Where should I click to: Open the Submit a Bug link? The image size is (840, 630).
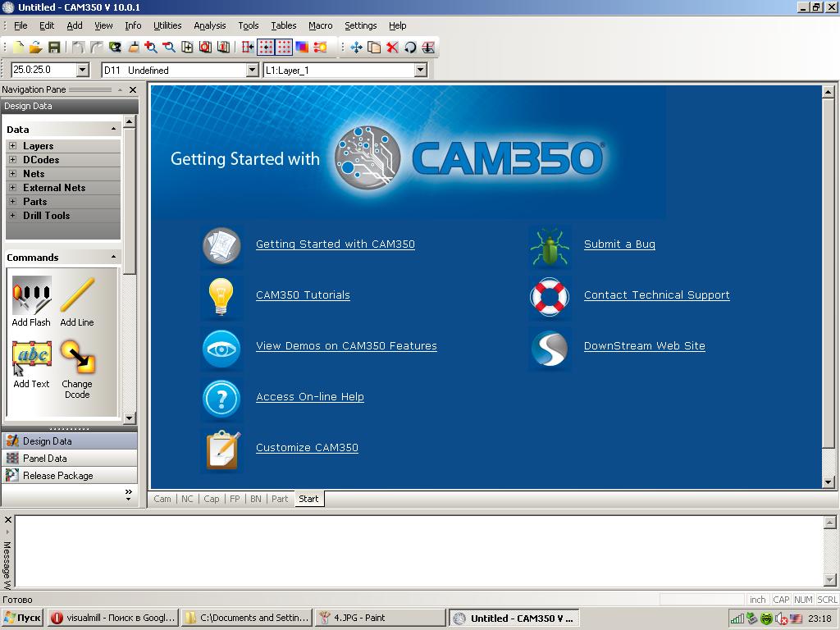[x=619, y=244]
